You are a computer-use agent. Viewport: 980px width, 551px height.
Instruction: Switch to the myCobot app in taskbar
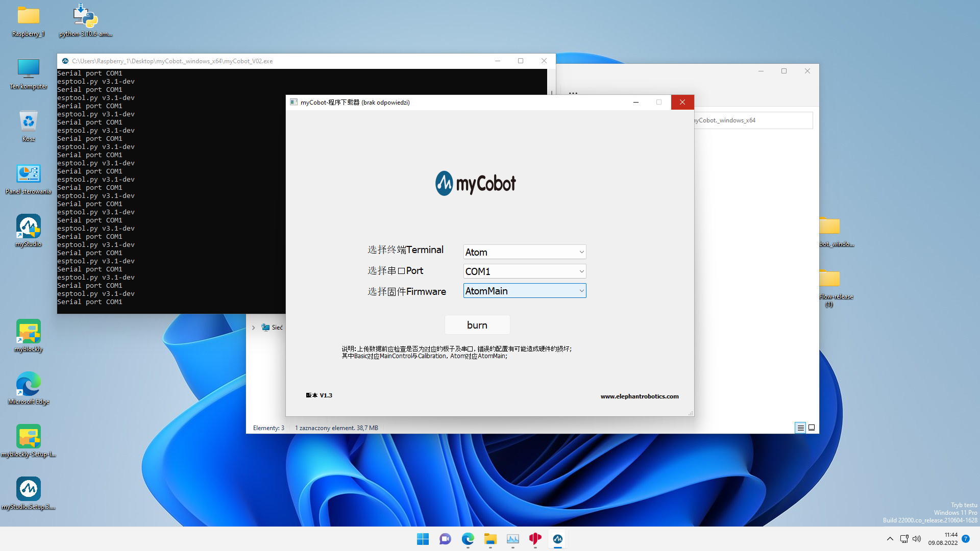click(x=558, y=539)
